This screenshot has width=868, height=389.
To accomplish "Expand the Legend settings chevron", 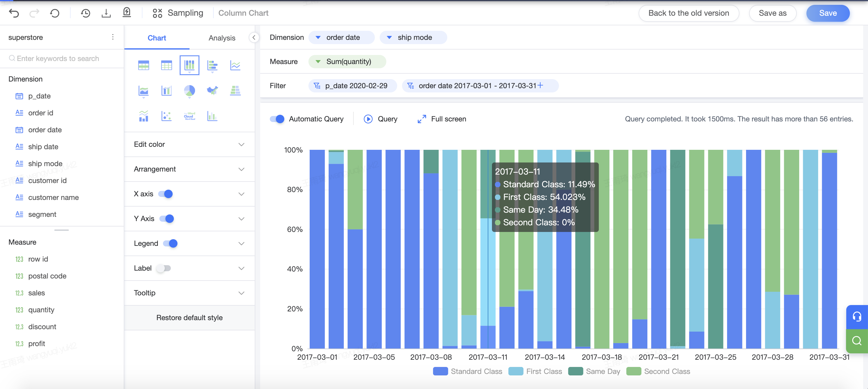I will (x=241, y=243).
